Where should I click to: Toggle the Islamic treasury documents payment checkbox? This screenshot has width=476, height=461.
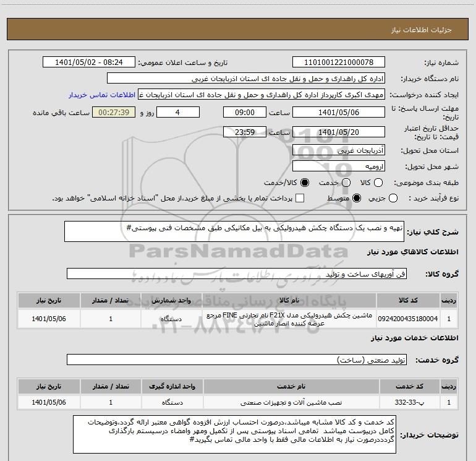click(300, 199)
